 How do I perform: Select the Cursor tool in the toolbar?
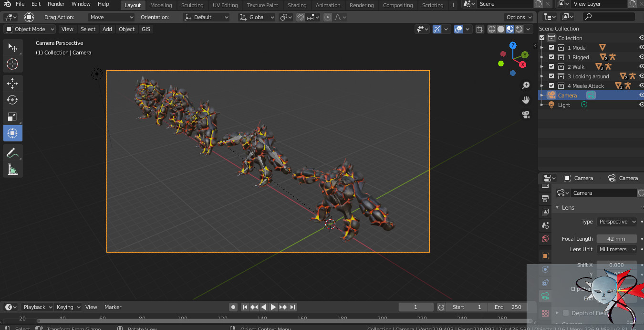click(12, 64)
